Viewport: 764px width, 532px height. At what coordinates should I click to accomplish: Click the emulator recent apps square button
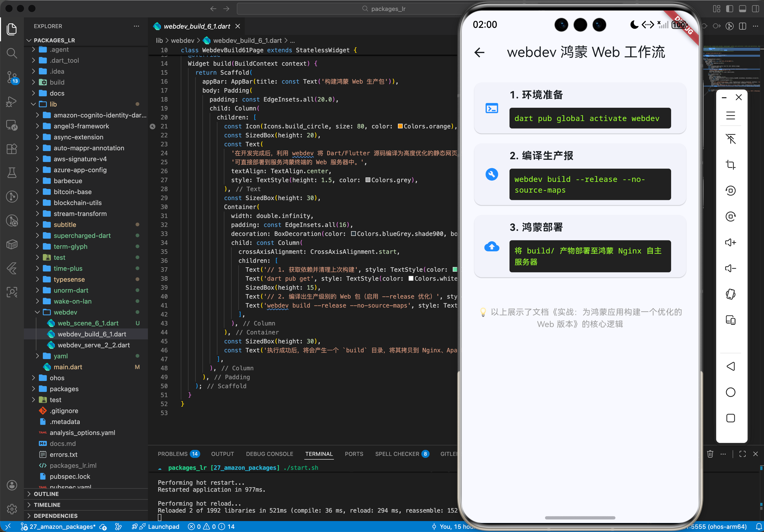pos(730,418)
